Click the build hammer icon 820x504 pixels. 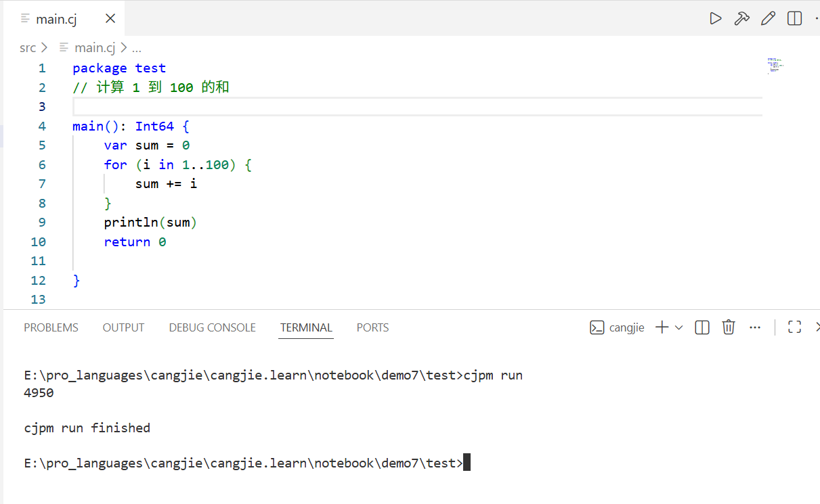click(x=742, y=18)
